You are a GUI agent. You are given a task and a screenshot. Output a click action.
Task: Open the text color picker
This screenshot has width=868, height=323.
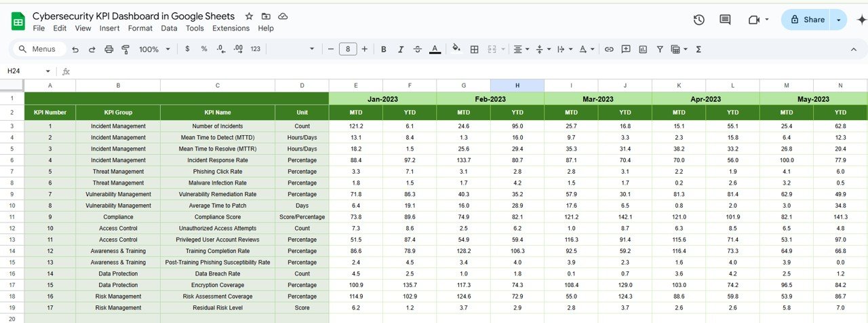click(x=435, y=49)
